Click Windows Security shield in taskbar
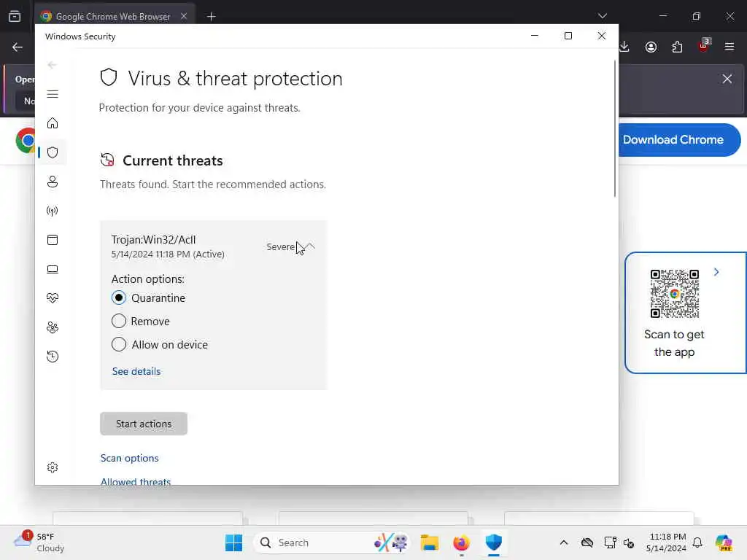The height and width of the screenshot is (560, 747). (x=494, y=542)
